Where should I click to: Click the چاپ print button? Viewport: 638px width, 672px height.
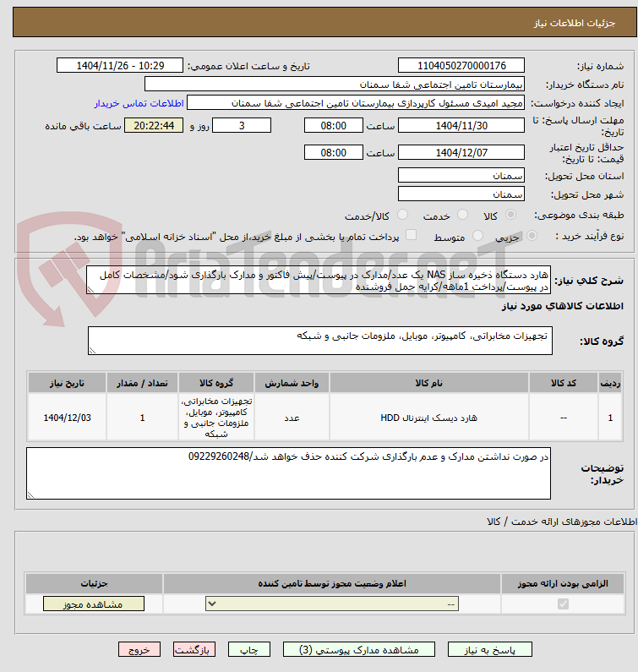[x=249, y=650]
